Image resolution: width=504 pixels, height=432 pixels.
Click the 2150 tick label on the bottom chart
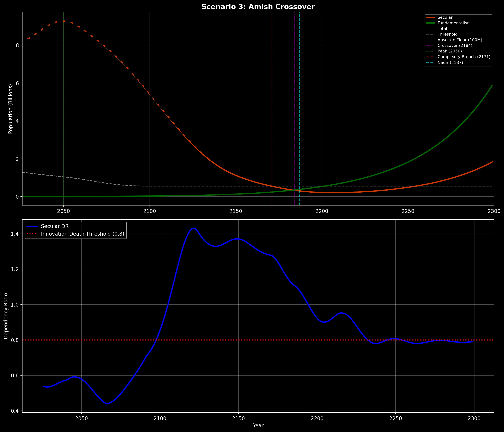point(238,418)
